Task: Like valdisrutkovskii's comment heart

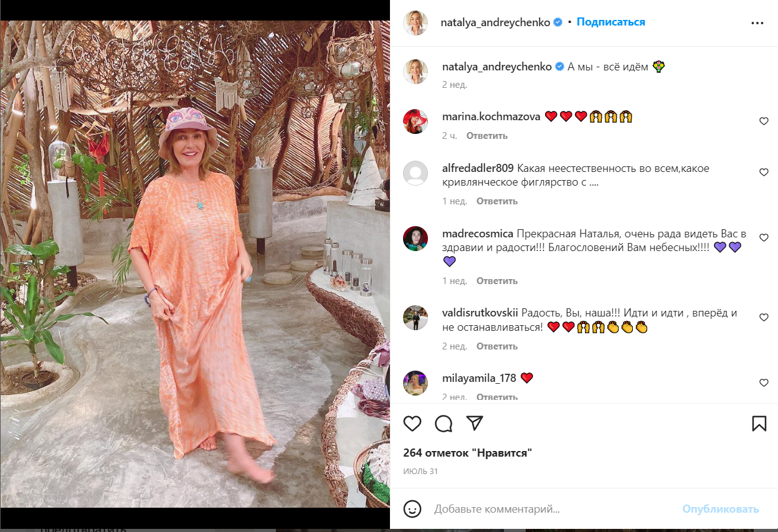Action: click(x=764, y=318)
